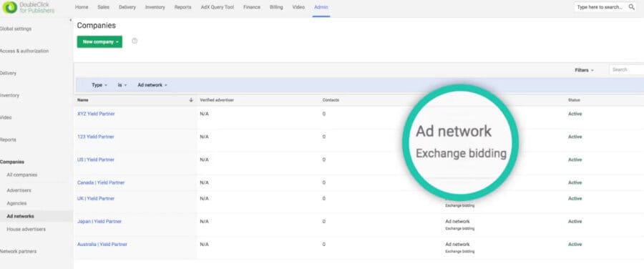The height and width of the screenshot is (269, 644).
Task: Click Active status for XYZ Yield Partner
Action: tap(575, 114)
